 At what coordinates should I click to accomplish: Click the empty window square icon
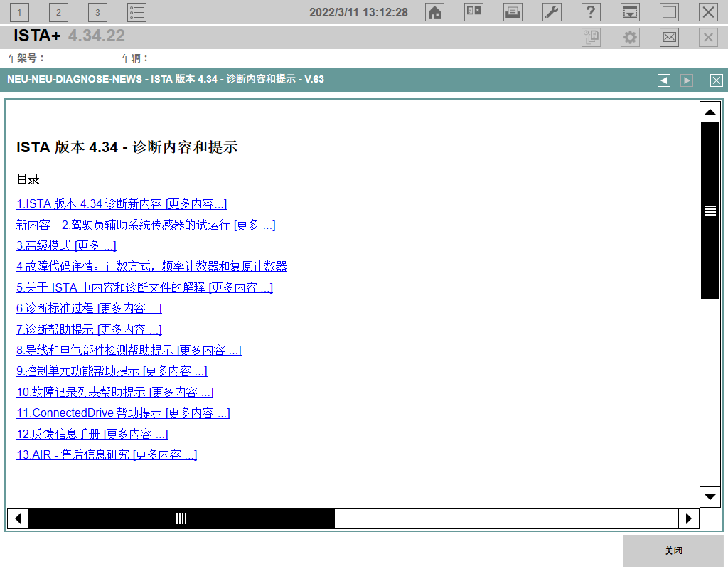click(x=669, y=13)
